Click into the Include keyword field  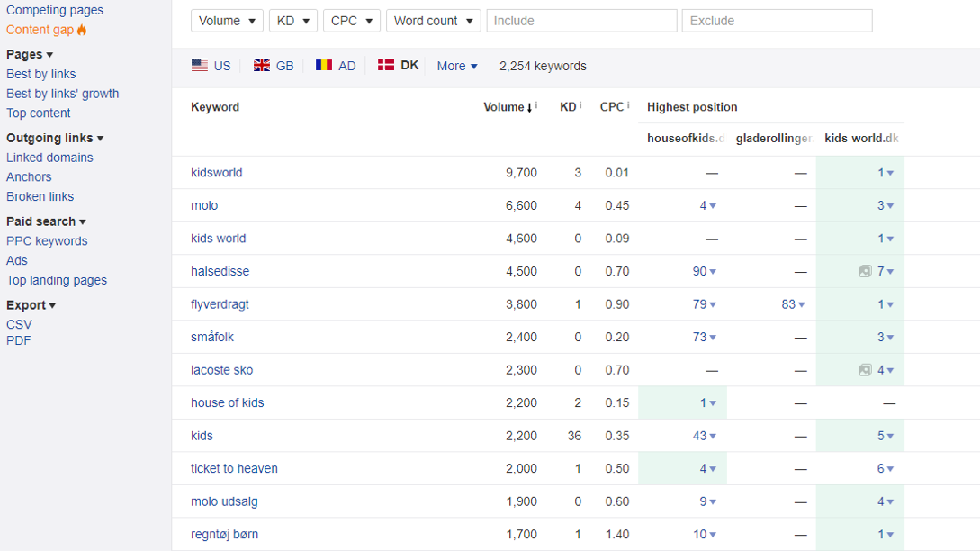tap(581, 21)
